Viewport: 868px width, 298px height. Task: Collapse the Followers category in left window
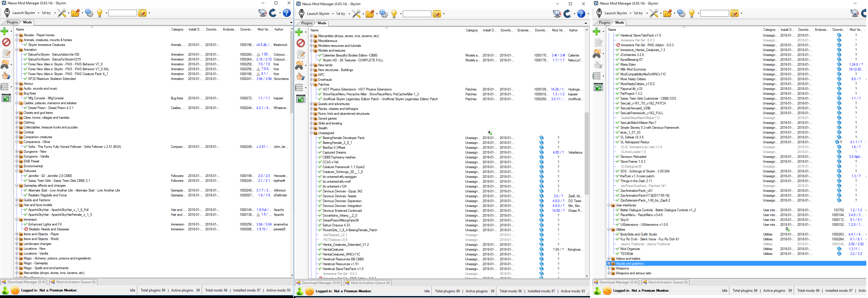click(17, 171)
